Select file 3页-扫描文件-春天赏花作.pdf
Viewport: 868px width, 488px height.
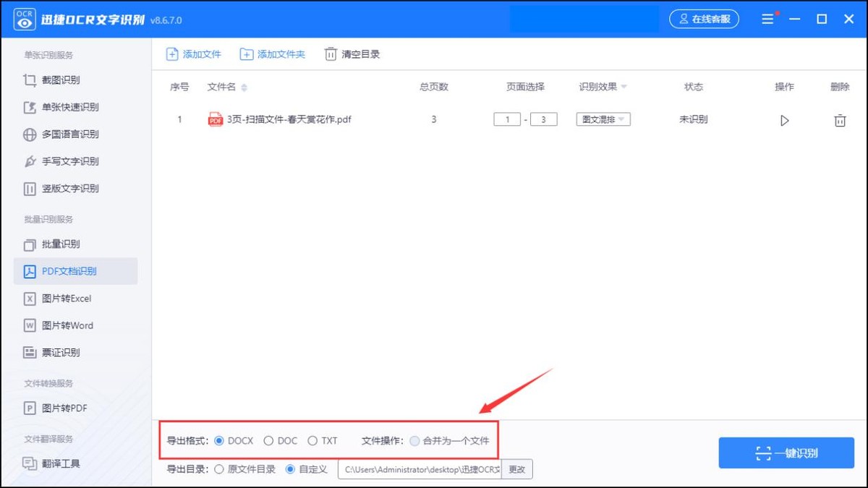[289, 119]
